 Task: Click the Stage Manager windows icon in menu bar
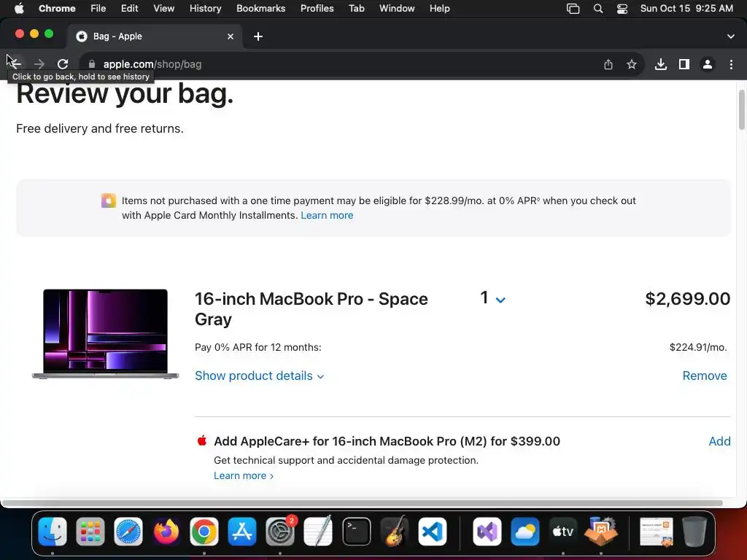coord(573,9)
